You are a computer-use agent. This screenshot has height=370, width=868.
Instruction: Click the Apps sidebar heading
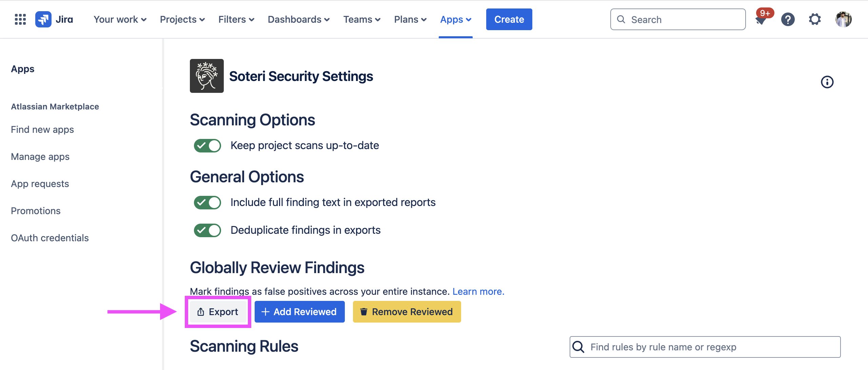coord(23,69)
